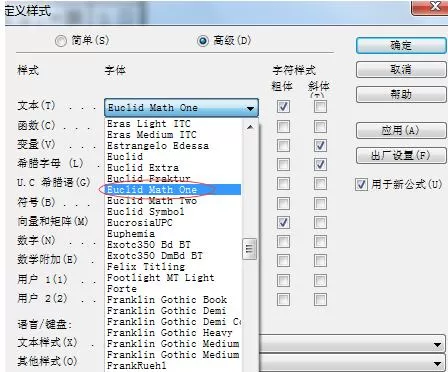The height and width of the screenshot is (372, 448).
Task: Toggle the 用于新公式(U) checkbox
Action: 361,184
